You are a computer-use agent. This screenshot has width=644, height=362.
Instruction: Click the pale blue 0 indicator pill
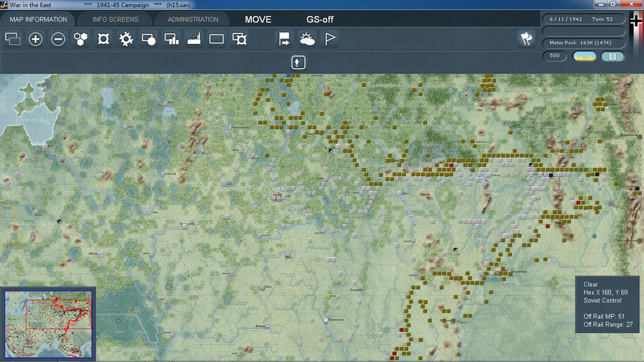pos(613,57)
